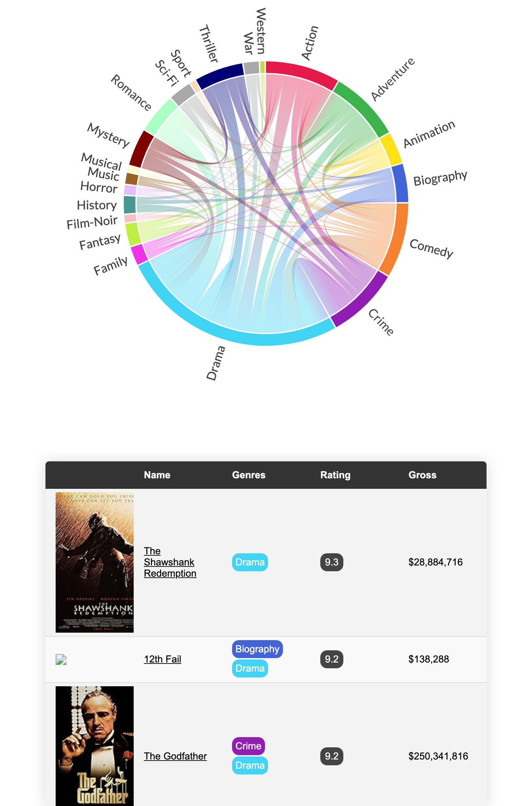Open The Shawshank Redemption link
Screen dimensions: 532x806
[x=170, y=562]
